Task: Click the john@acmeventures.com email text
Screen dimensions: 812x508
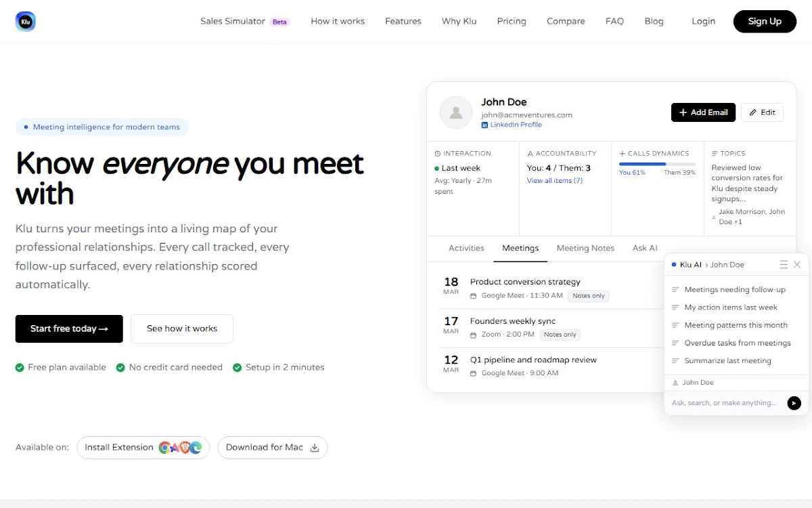Action: tap(527, 115)
